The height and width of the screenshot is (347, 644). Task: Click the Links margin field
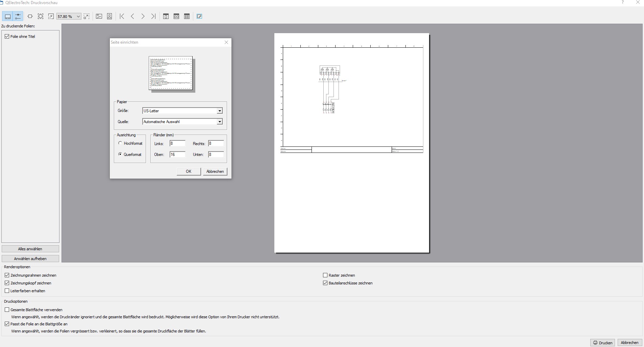click(x=178, y=143)
